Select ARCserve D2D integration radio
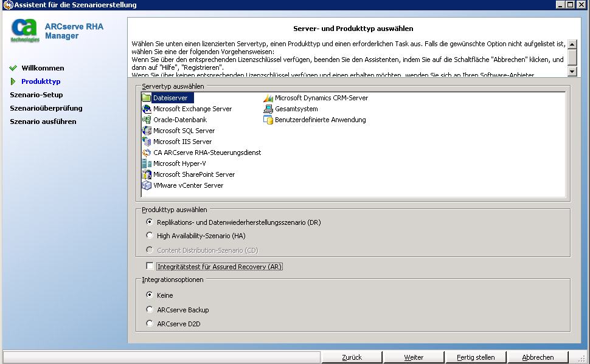 (x=150, y=323)
